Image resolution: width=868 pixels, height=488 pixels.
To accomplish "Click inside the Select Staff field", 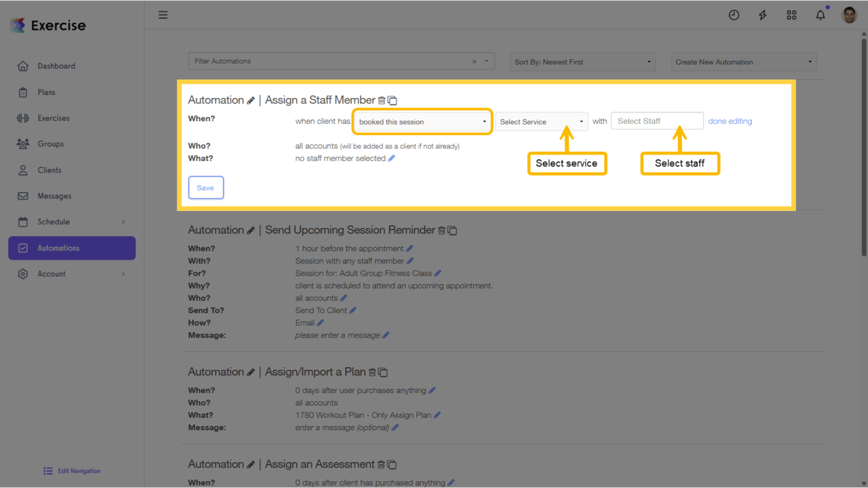I will (657, 121).
